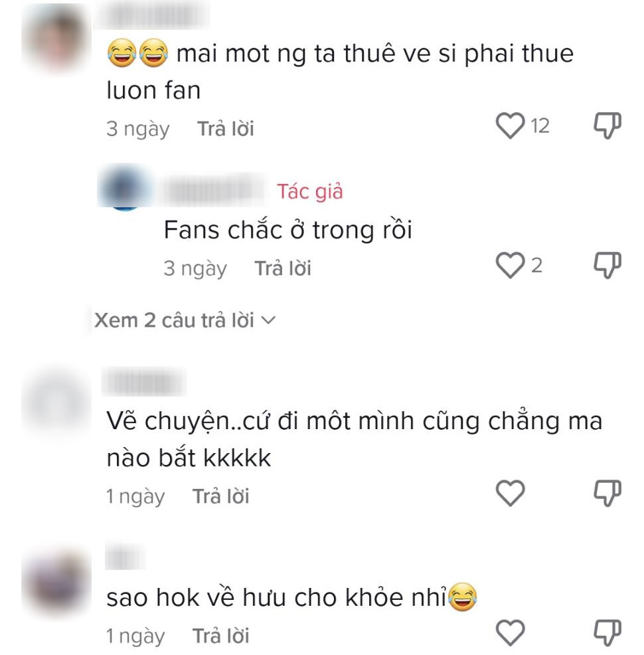Open avatar of the 'sao hok về hưu' commenter

56,583
